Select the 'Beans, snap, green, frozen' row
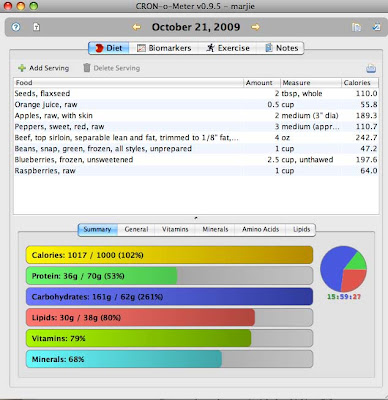This screenshot has height=400, width=388. click(x=196, y=149)
